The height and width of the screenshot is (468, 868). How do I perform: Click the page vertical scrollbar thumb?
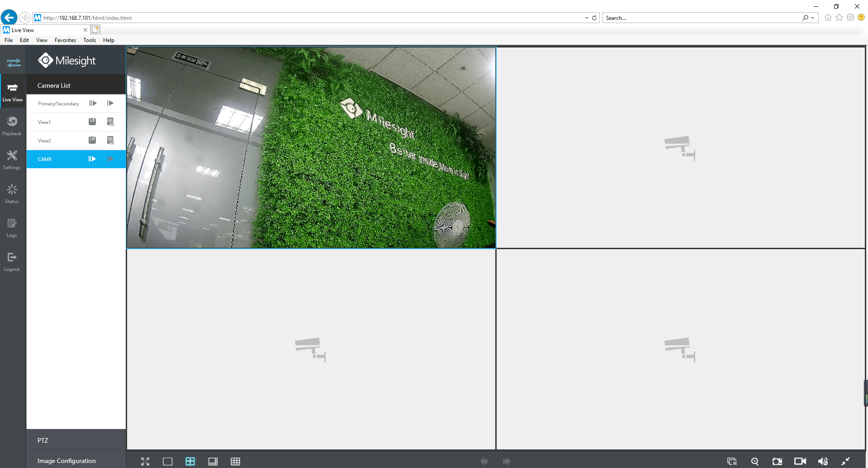[866, 394]
